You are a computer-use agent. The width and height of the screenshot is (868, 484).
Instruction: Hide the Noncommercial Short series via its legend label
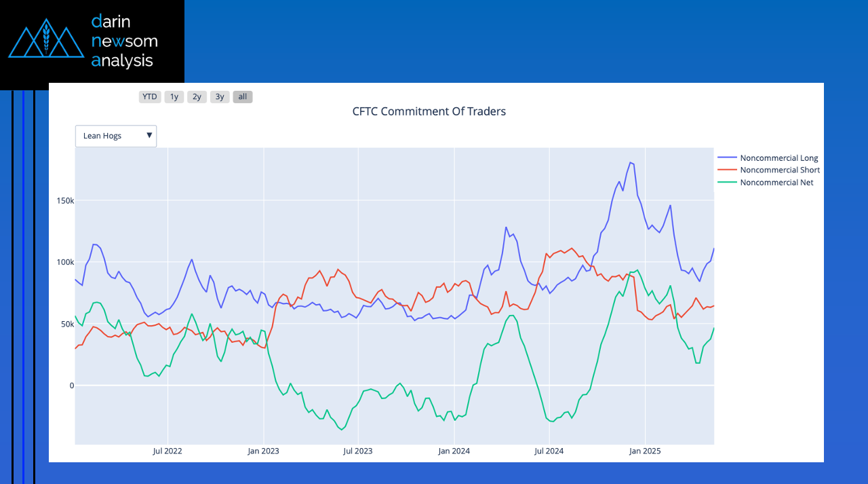(780, 170)
